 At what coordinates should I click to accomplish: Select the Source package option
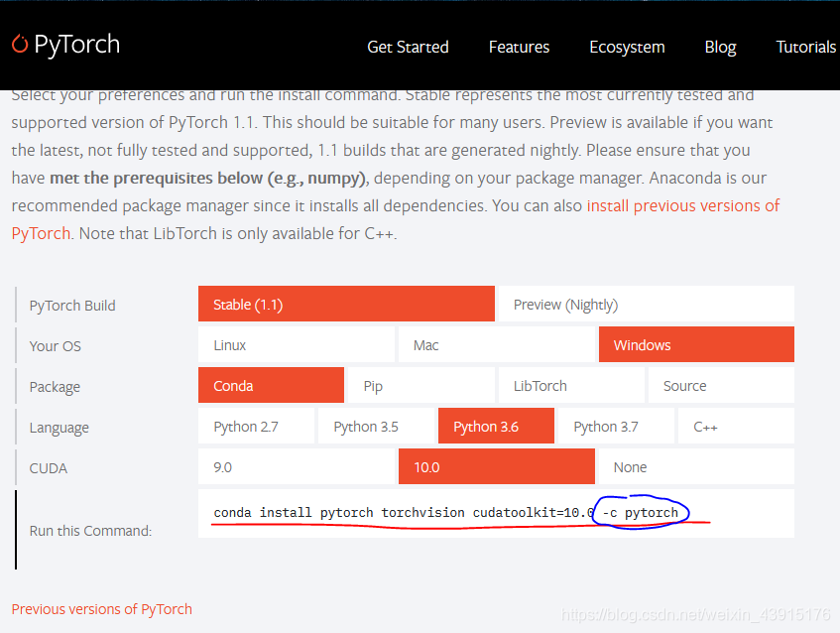pyautogui.click(x=721, y=385)
